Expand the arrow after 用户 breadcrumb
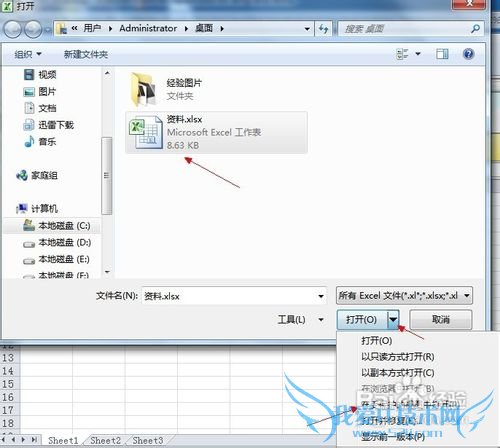This screenshot has width=500, height=448. click(x=110, y=29)
